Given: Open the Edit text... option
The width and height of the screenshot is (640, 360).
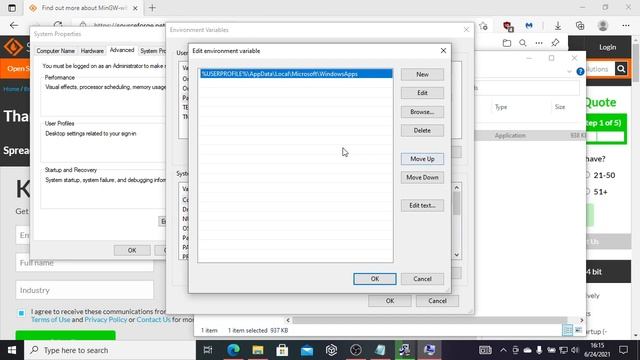Looking at the screenshot, I should coord(422,205).
